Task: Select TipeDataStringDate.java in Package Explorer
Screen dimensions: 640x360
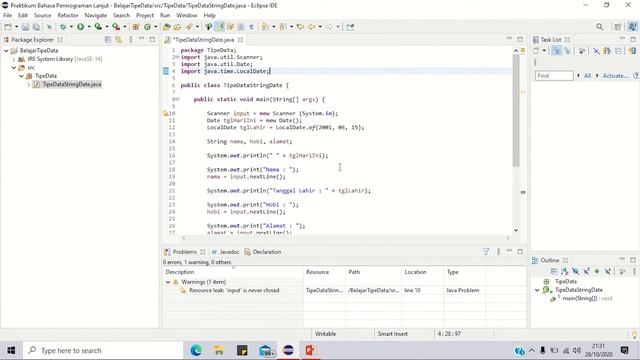Action: coord(71,84)
